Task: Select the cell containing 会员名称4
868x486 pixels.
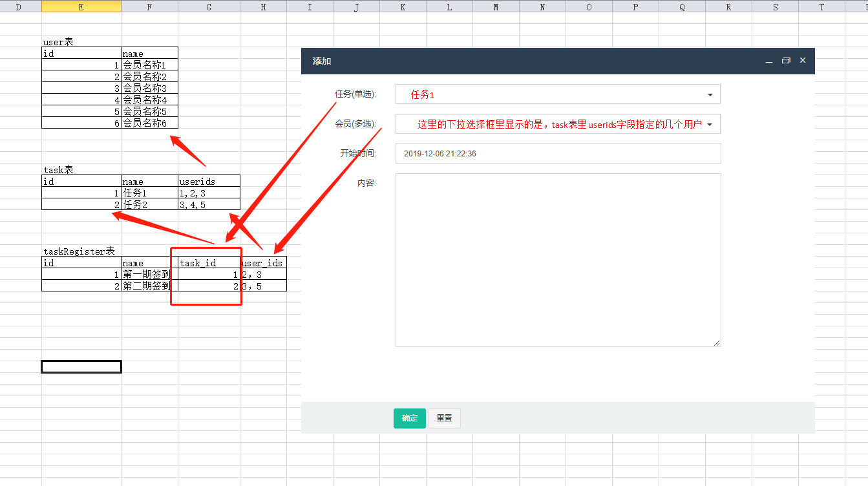Action: coord(149,100)
